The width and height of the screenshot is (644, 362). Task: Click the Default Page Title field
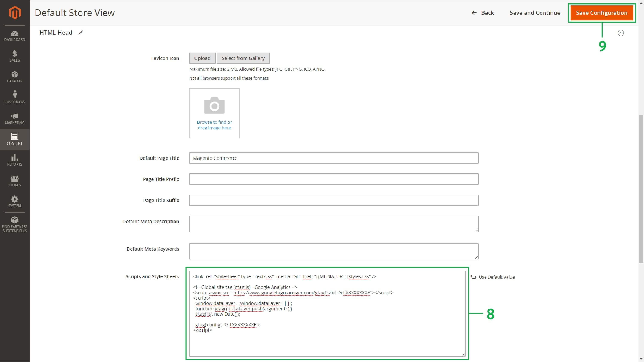pos(334,158)
